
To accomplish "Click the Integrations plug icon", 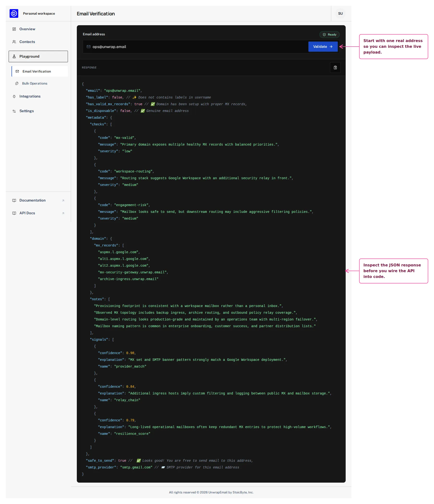I will tap(14, 97).
